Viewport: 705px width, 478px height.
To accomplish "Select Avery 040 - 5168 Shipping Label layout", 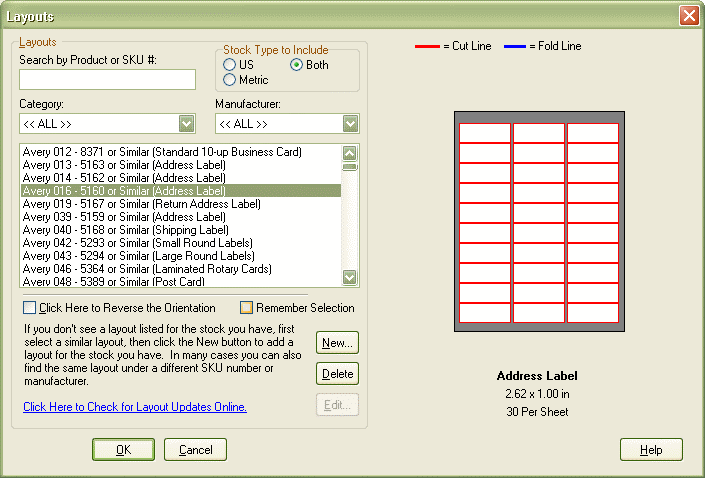I will point(181,230).
